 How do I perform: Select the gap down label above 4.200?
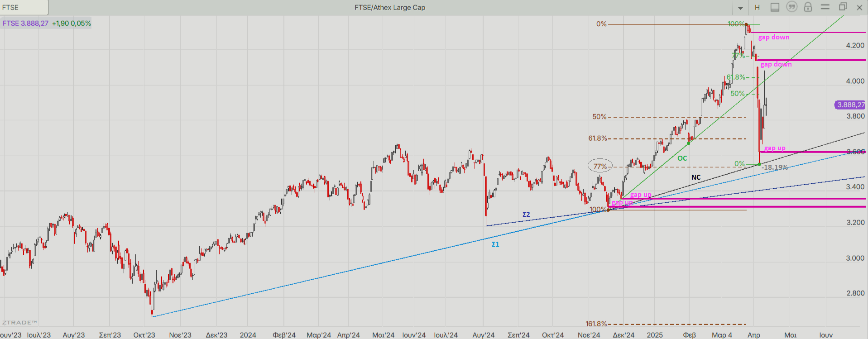click(774, 37)
